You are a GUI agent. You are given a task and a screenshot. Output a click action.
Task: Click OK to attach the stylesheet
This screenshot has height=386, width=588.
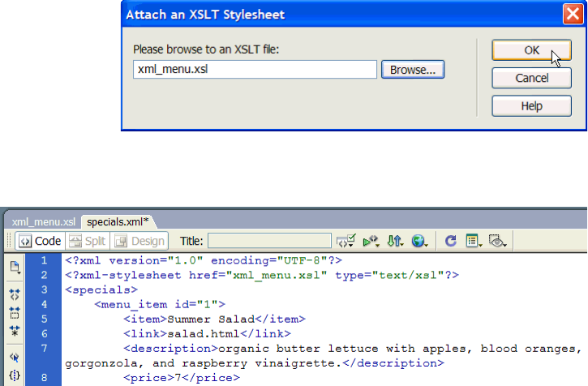531,50
